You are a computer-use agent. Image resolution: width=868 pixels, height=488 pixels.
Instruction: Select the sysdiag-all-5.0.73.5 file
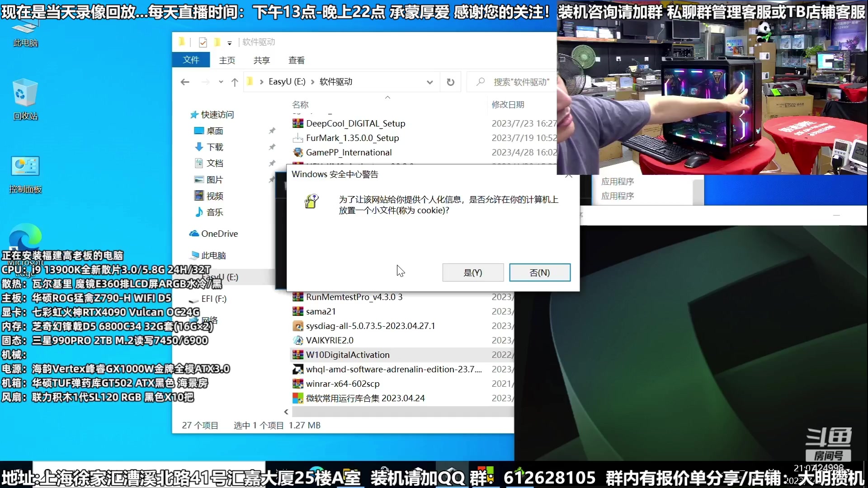click(370, 326)
